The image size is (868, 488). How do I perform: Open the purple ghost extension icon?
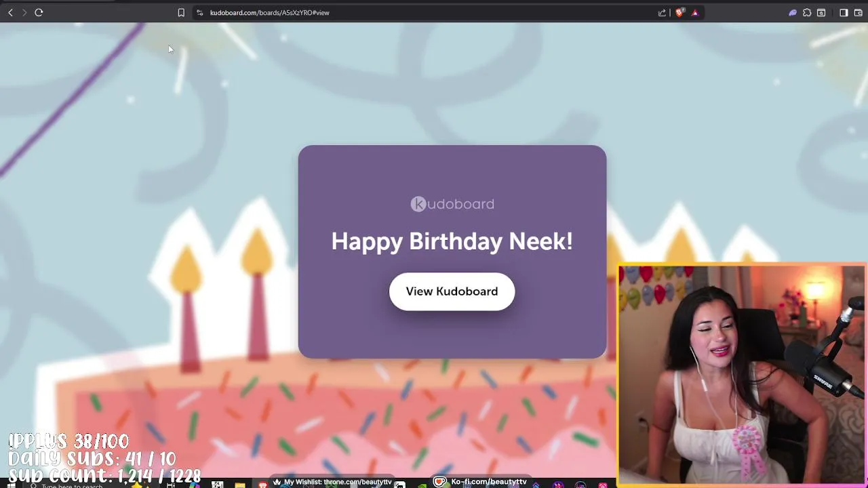792,12
